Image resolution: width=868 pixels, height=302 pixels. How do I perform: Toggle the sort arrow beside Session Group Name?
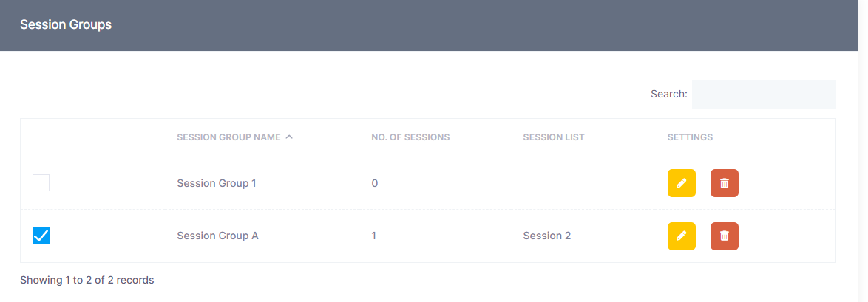pyautogui.click(x=289, y=137)
